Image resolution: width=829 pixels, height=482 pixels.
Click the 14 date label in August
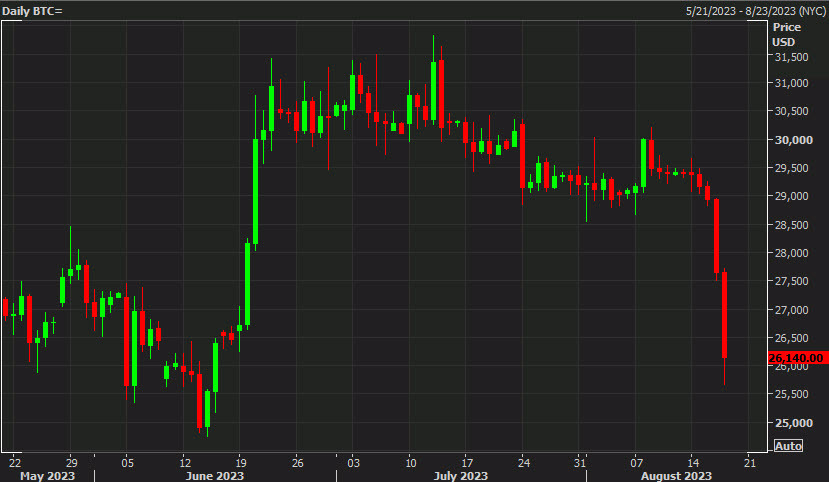pyautogui.click(x=693, y=463)
